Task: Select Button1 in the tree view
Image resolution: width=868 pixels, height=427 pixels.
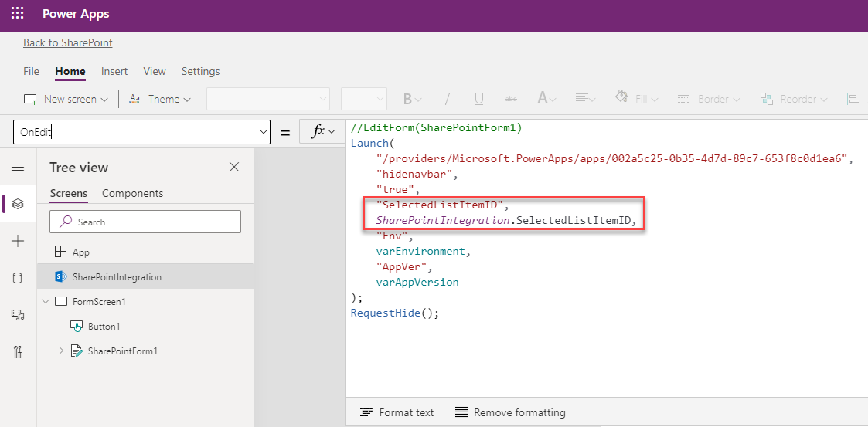Action: click(x=104, y=327)
